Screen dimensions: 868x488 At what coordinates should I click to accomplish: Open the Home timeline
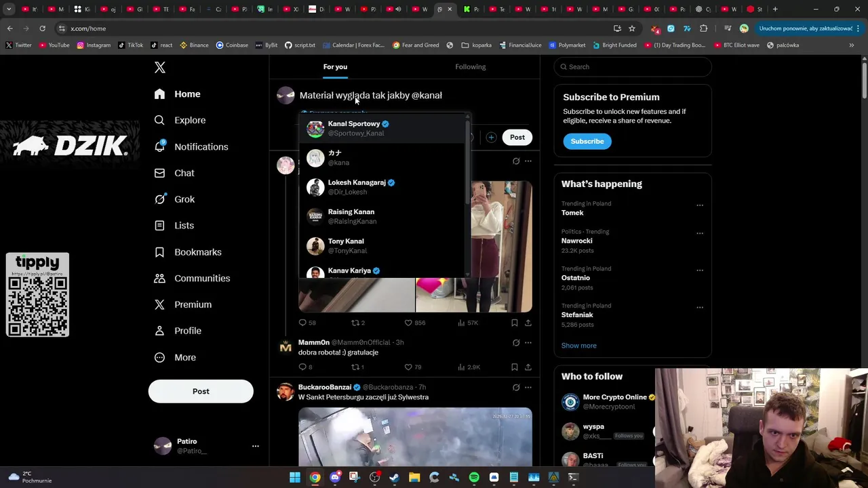coord(177,94)
